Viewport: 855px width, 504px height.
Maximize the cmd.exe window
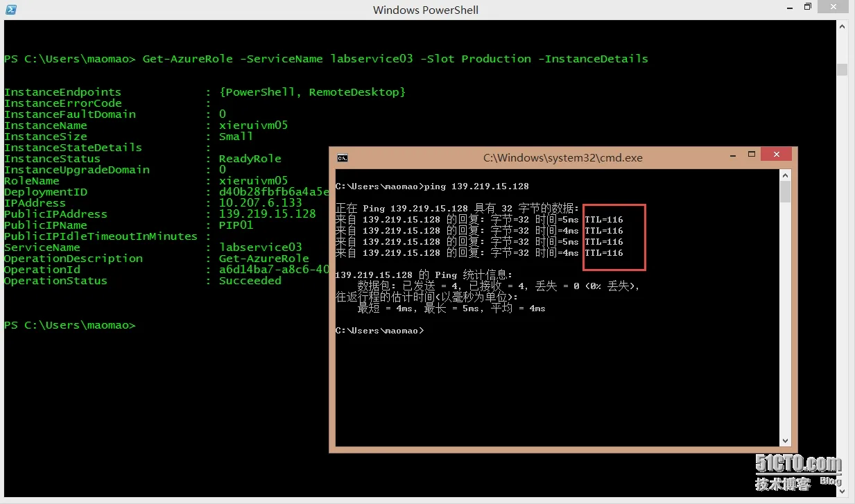pos(751,155)
